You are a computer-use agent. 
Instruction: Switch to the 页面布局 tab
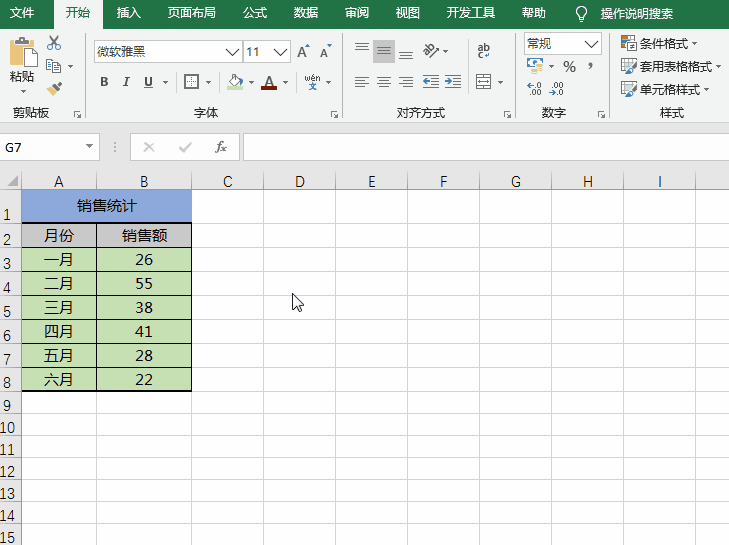[x=192, y=13]
